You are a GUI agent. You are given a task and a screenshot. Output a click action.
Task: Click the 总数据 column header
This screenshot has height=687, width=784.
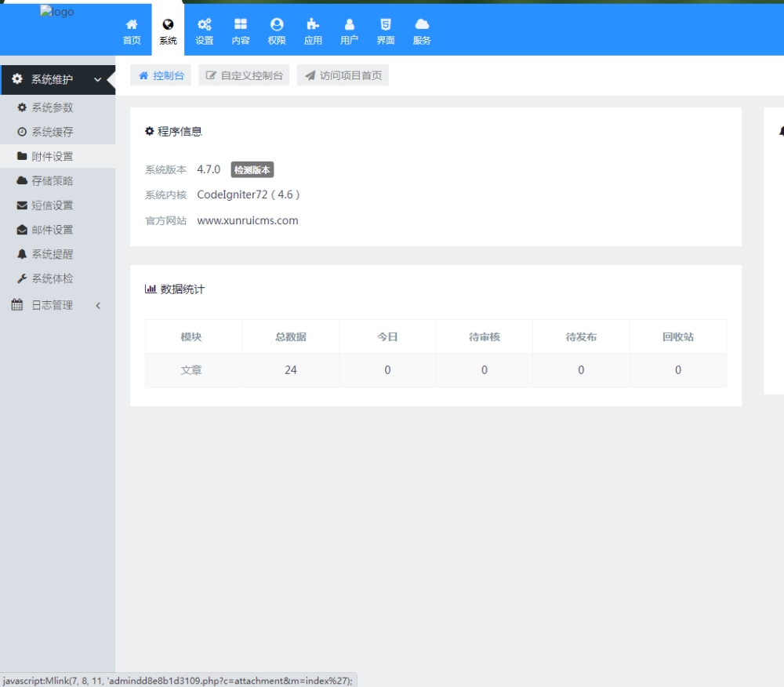click(x=291, y=336)
